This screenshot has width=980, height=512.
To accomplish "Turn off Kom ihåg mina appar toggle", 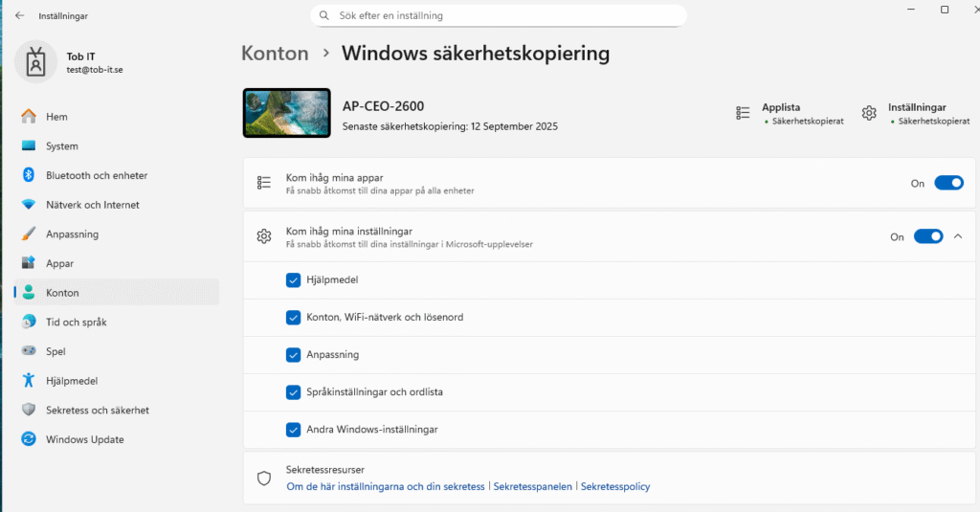I will pos(947,183).
